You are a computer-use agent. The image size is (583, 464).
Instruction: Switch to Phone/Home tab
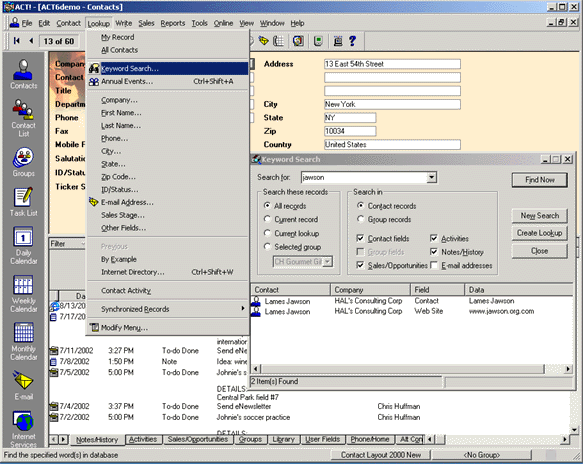(370, 439)
